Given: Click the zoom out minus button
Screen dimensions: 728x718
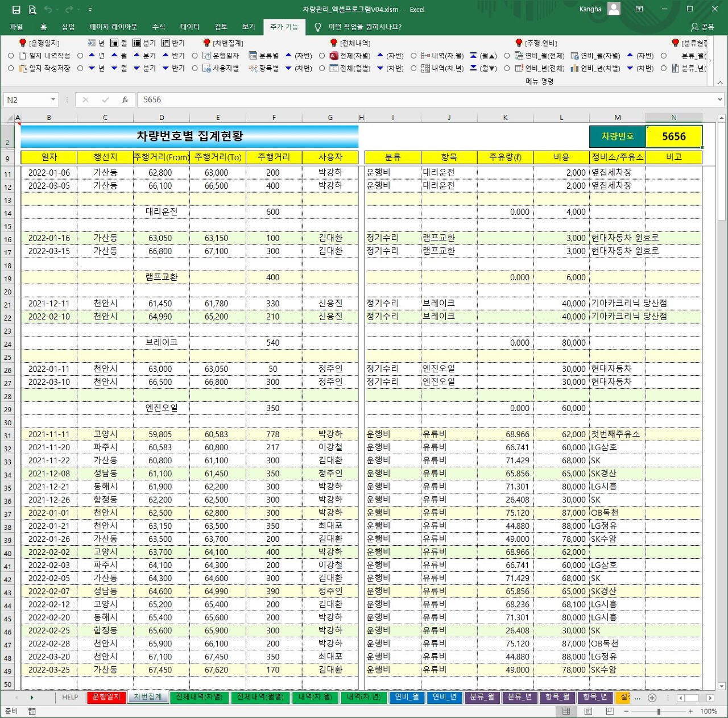Looking at the screenshot, I should [x=626, y=712].
